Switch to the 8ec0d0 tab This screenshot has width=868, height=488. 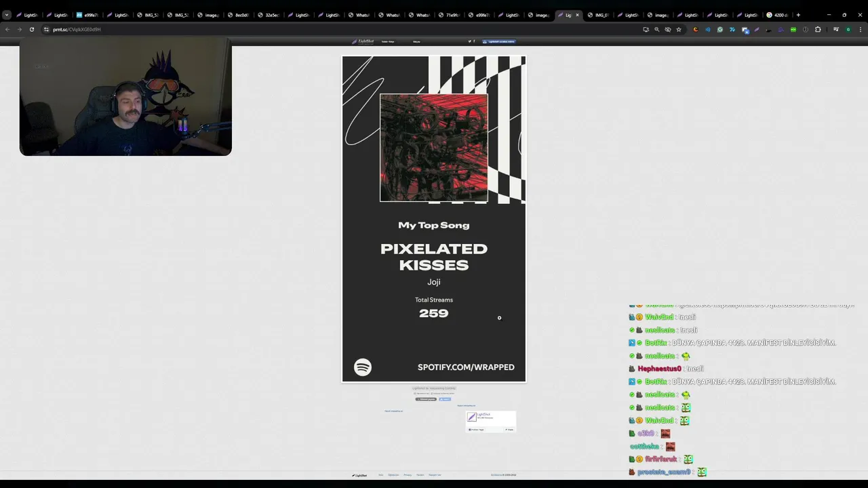pos(237,15)
